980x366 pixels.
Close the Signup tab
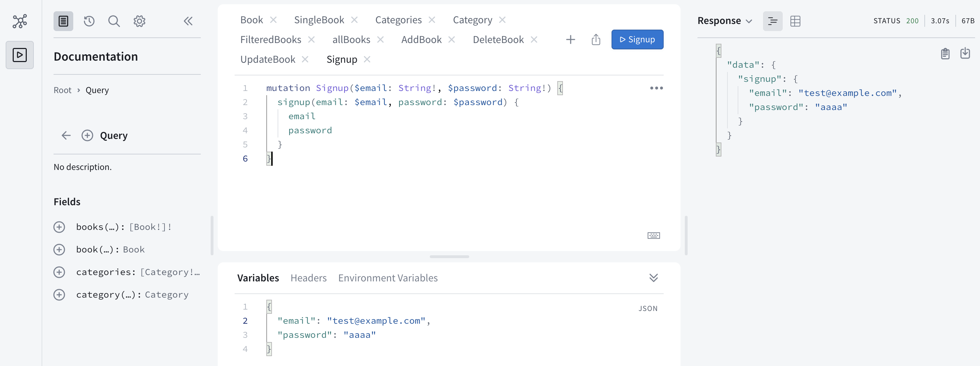tap(367, 59)
